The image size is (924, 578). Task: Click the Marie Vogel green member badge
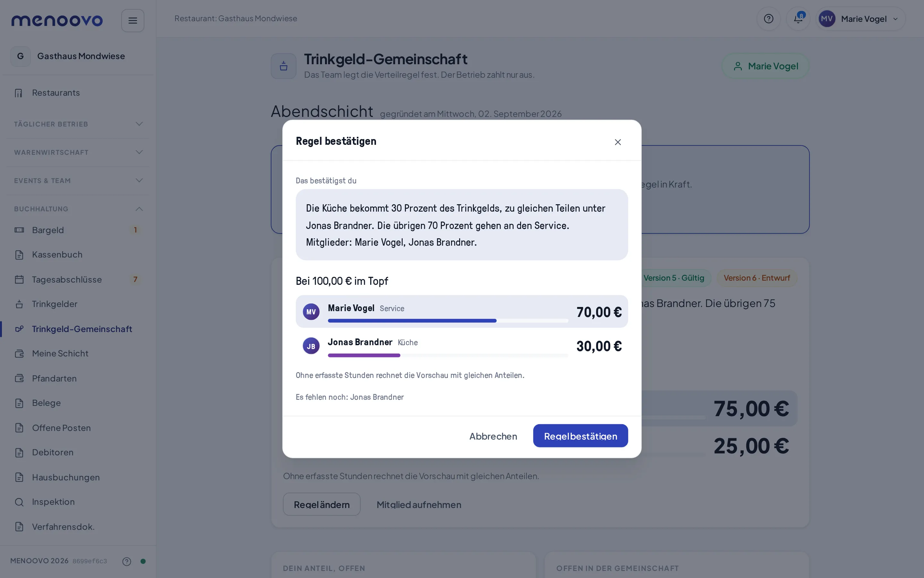coord(765,66)
